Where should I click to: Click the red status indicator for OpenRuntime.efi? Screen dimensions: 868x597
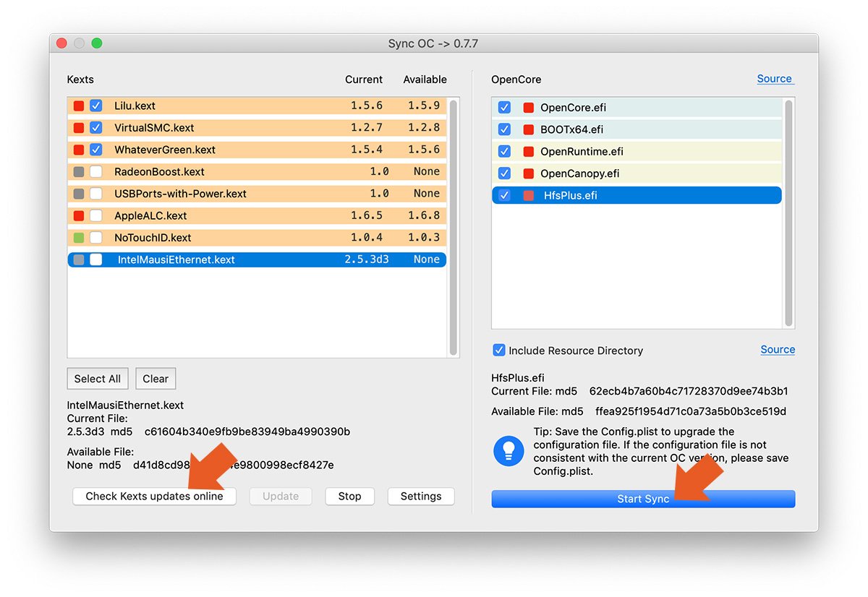tap(528, 152)
